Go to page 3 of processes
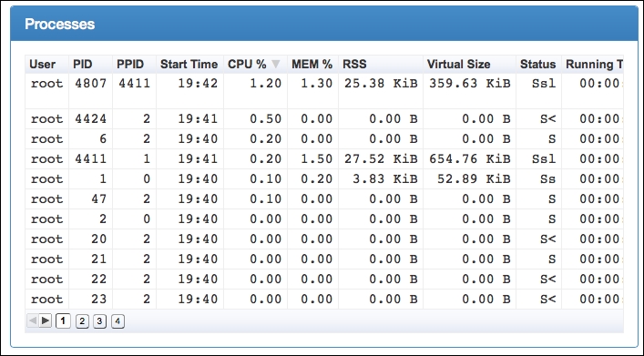This screenshot has height=356, width=644. [x=99, y=321]
